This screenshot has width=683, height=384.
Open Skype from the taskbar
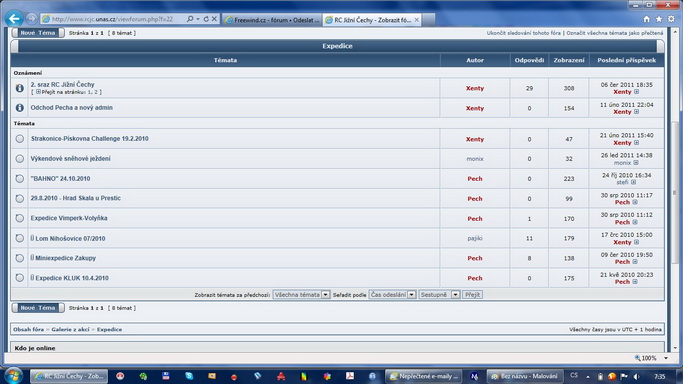(x=189, y=376)
